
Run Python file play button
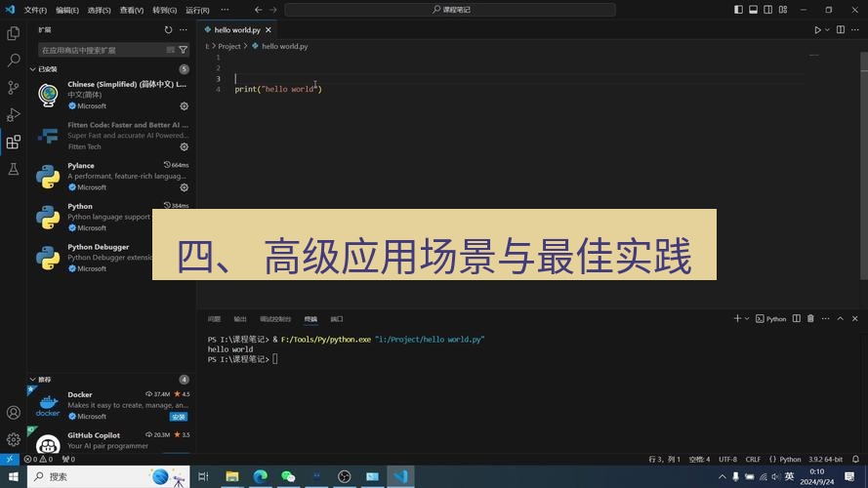pyautogui.click(x=817, y=30)
